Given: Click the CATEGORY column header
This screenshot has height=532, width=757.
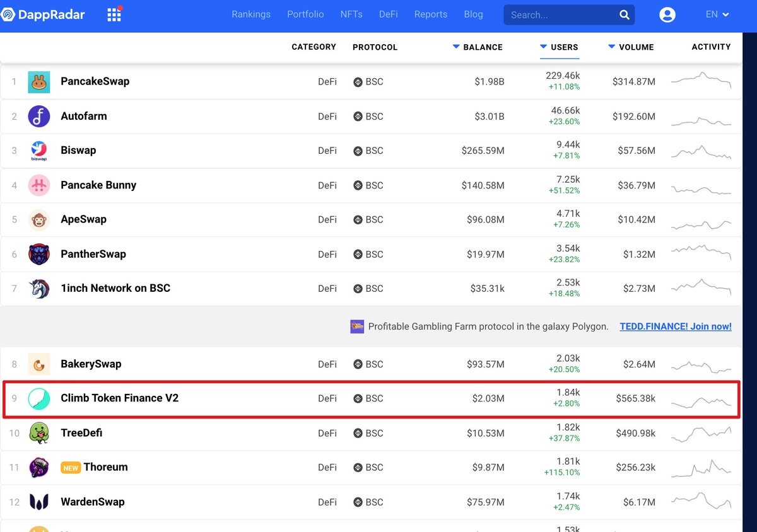Looking at the screenshot, I should click(314, 47).
